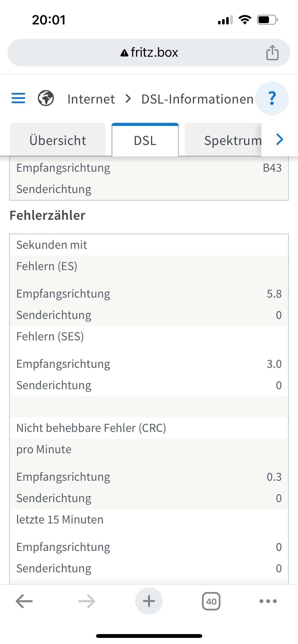The width and height of the screenshot is (298, 644).
Task: Click the breadcrumb chevron after Internet
Action: tap(128, 99)
